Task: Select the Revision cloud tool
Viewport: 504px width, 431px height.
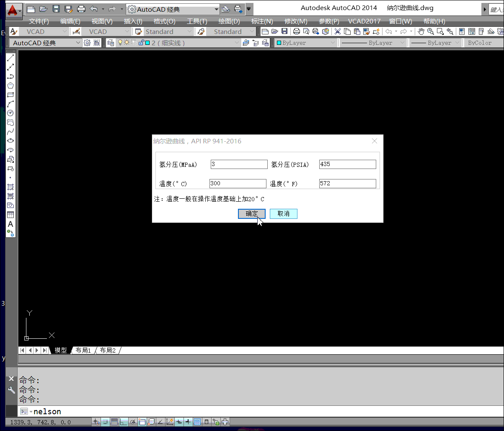Action: tap(10, 122)
